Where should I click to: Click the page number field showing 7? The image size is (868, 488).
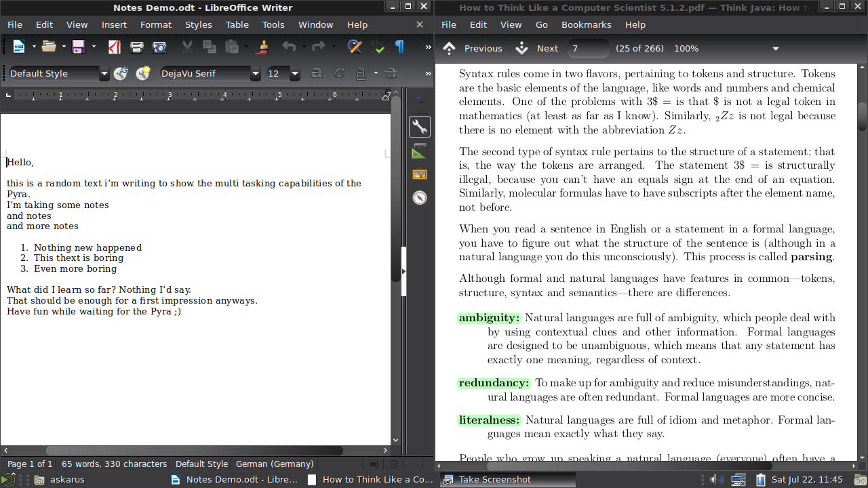pyautogui.click(x=589, y=49)
